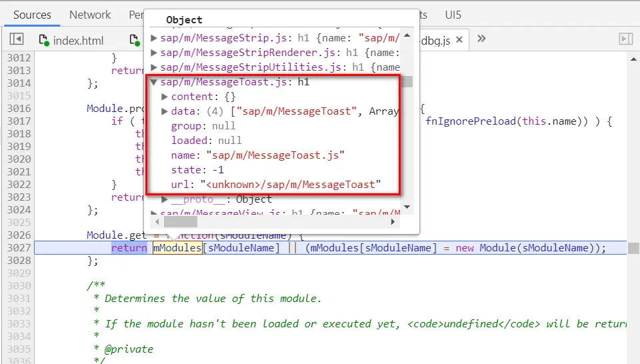Toggle the debugger pane icon at right

[626, 39]
